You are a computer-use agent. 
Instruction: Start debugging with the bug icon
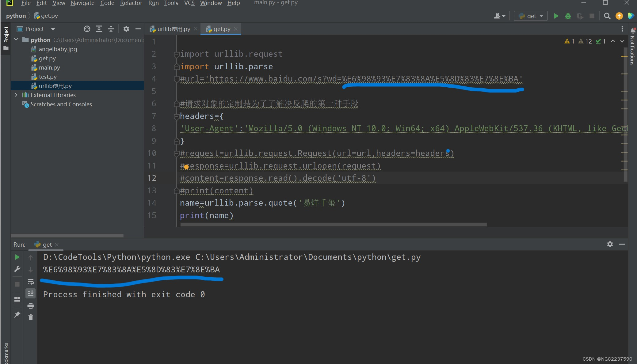[568, 16]
